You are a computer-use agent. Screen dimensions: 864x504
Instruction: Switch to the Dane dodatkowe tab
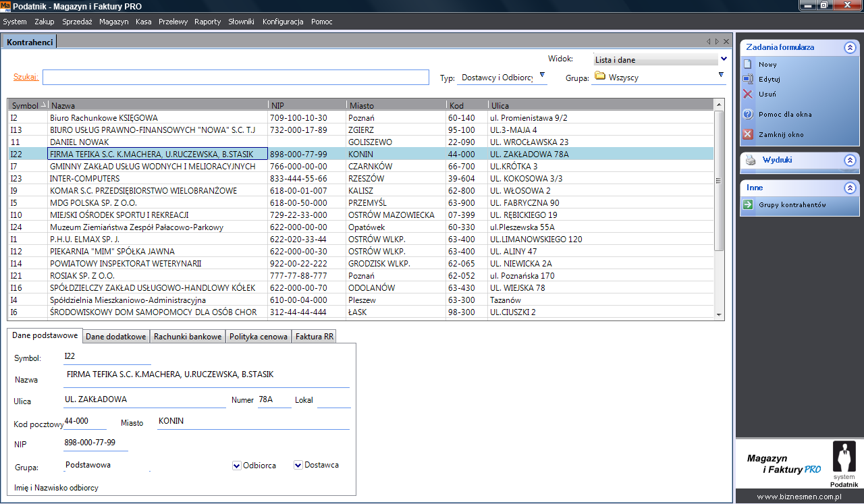115,337
